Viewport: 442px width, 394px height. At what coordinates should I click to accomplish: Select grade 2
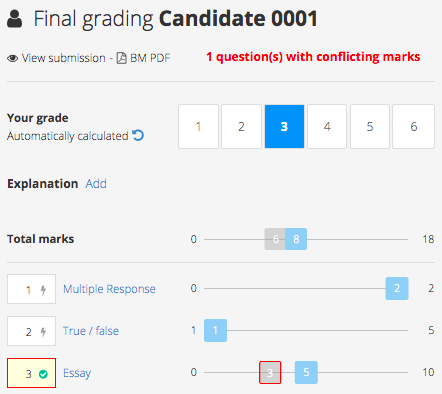tap(241, 126)
